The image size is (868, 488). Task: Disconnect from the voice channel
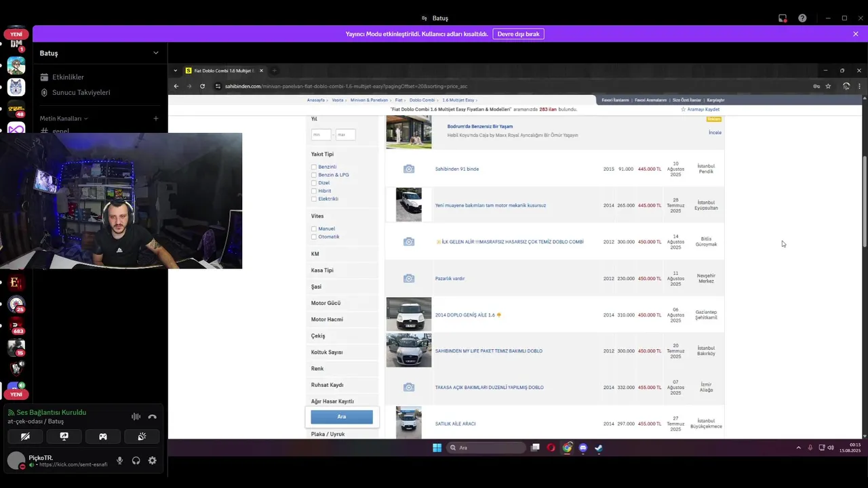[x=152, y=417]
